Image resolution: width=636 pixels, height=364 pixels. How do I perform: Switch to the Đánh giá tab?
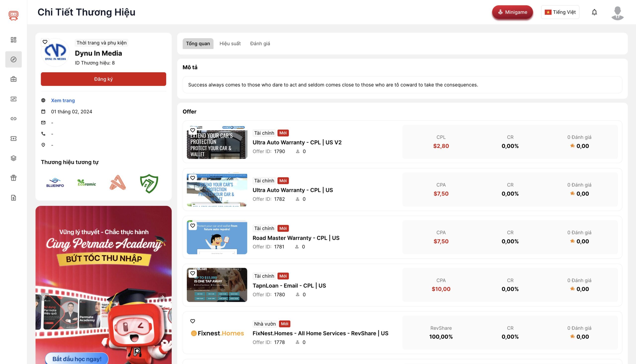[x=260, y=44]
